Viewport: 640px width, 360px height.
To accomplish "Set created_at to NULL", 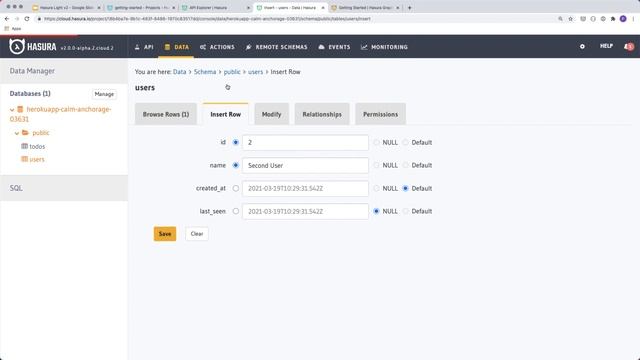I will [x=376, y=188].
